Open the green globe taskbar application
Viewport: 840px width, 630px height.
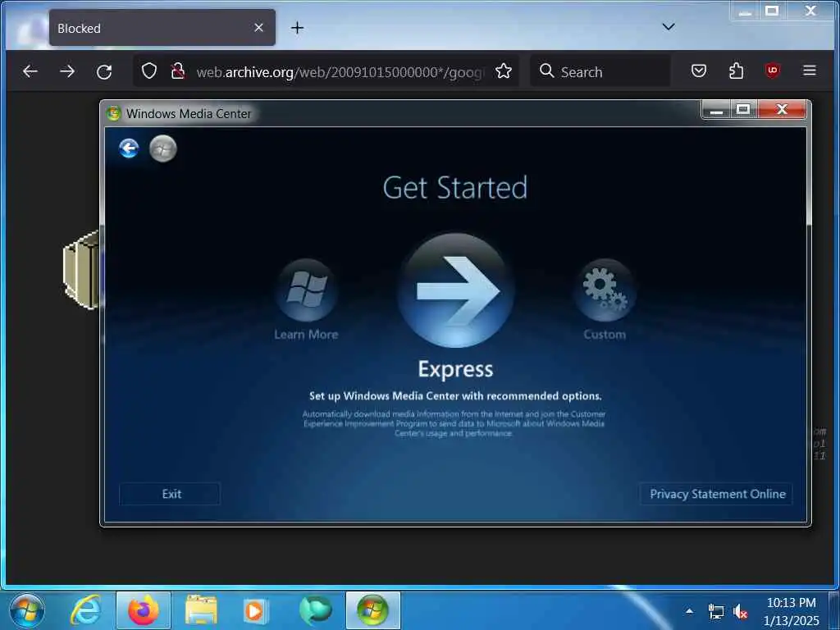[316, 610]
